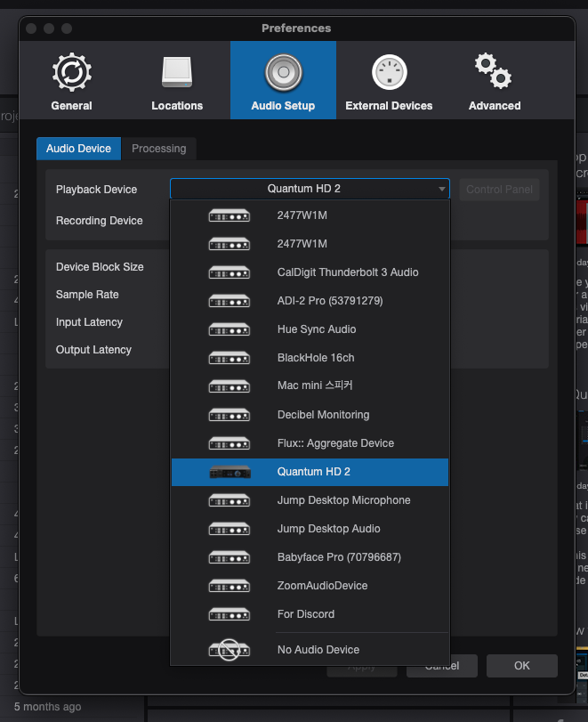Click the interface icon beside Jump Desktop Microphone
This screenshot has width=588, height=722.
click(x=230, y=500)
